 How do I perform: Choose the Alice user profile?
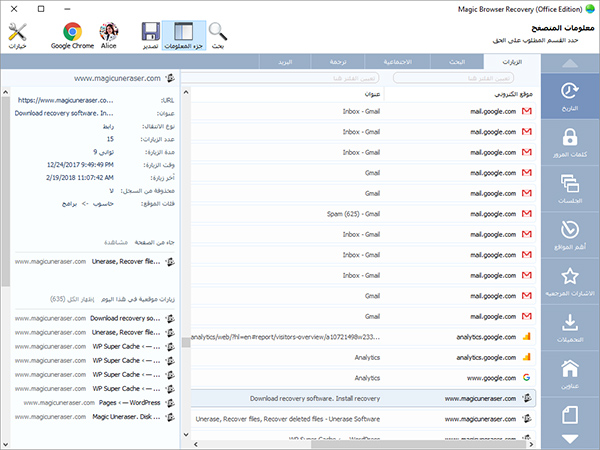(x=109, y=36)
